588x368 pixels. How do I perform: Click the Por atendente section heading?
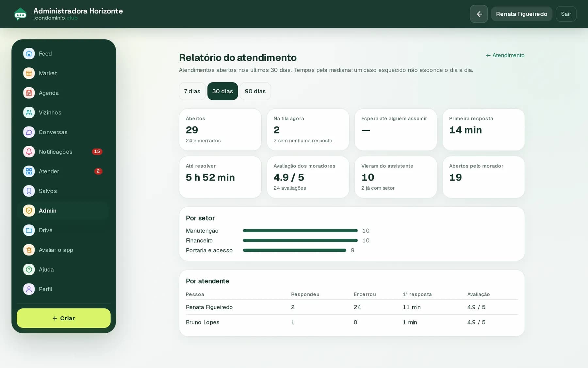coord(207,281)
